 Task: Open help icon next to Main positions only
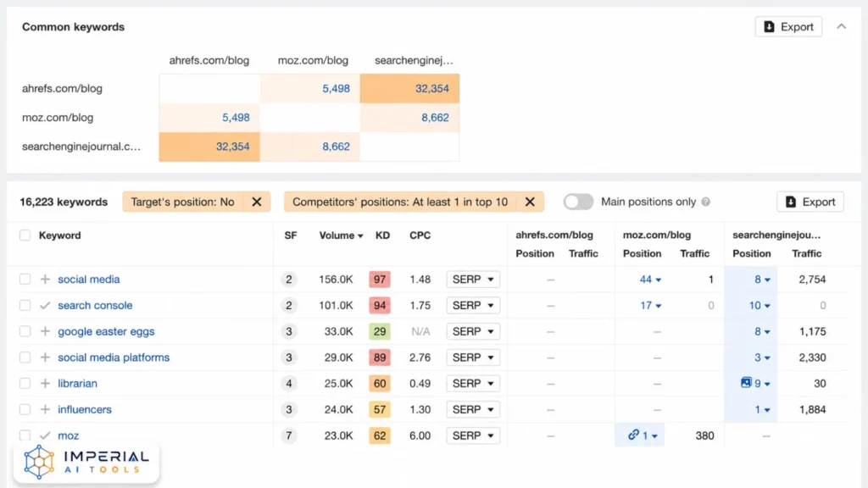pyautogui.click(x=706, y=202)
